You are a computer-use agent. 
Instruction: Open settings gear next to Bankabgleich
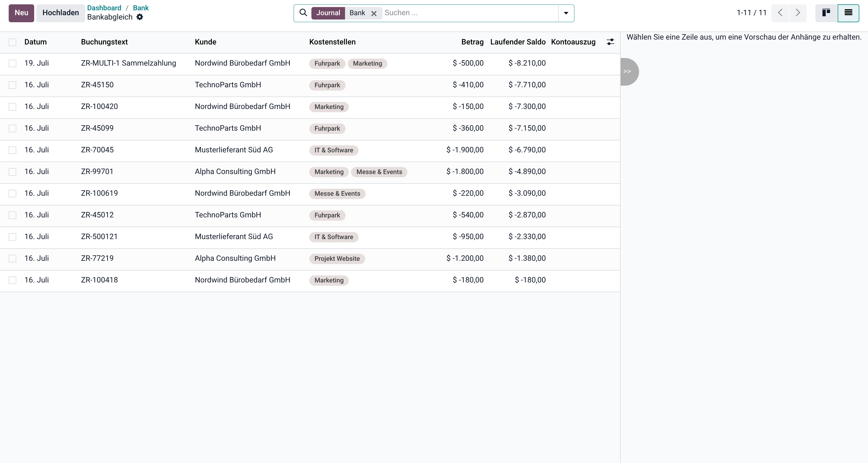pyautogui.click(x=140, y=17)
